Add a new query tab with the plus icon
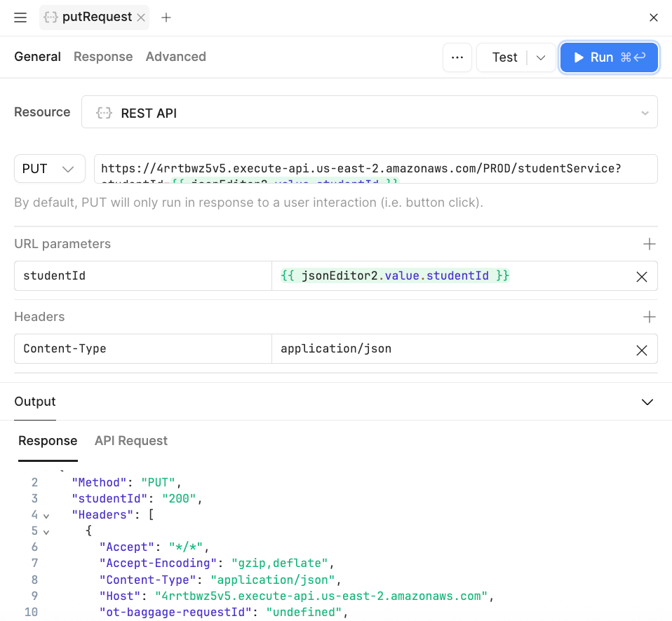Viewport: 672px width, 621px height. tap(166, 18)
